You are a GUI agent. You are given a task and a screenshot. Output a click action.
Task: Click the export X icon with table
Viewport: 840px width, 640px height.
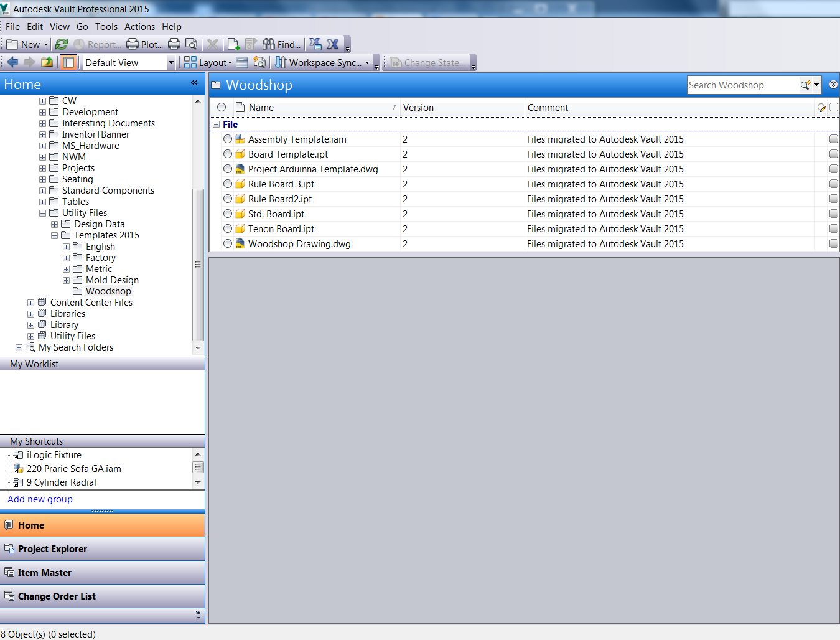(315, 44)
